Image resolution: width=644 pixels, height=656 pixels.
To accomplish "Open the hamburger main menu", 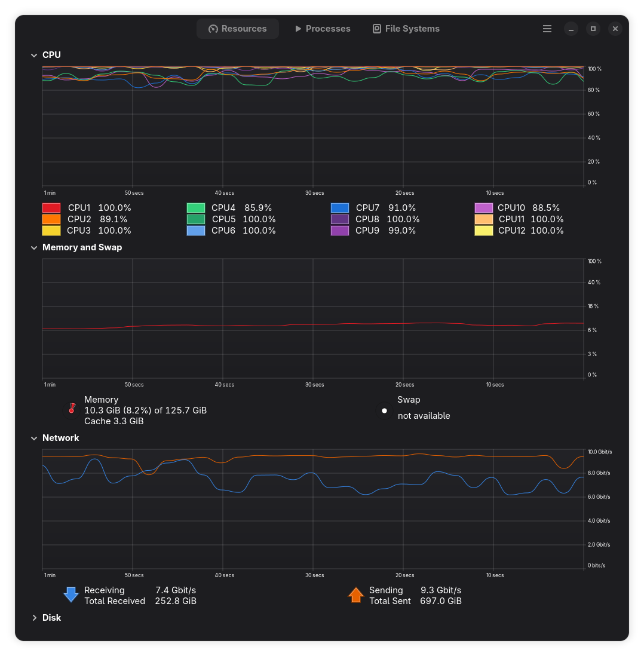I will (547, 29).
